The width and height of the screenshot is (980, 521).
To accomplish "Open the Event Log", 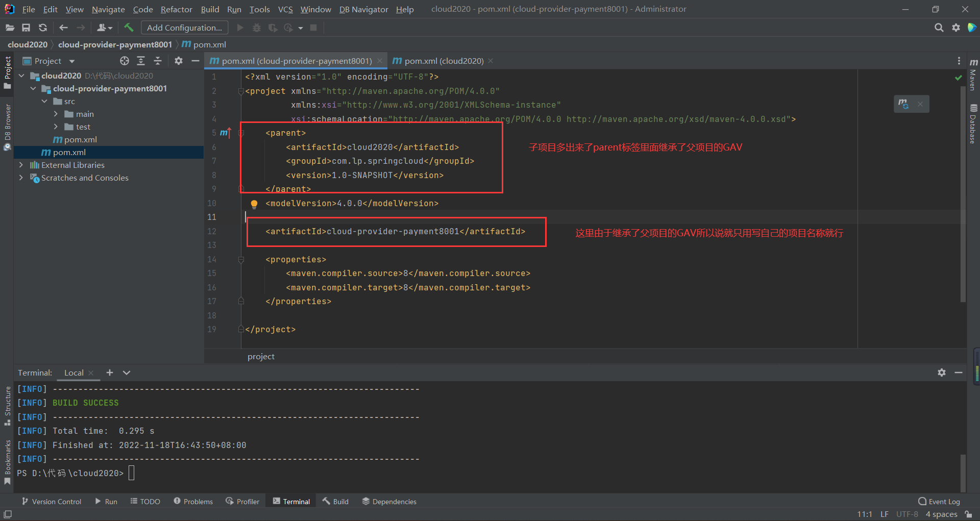I will tap(939, 502).
